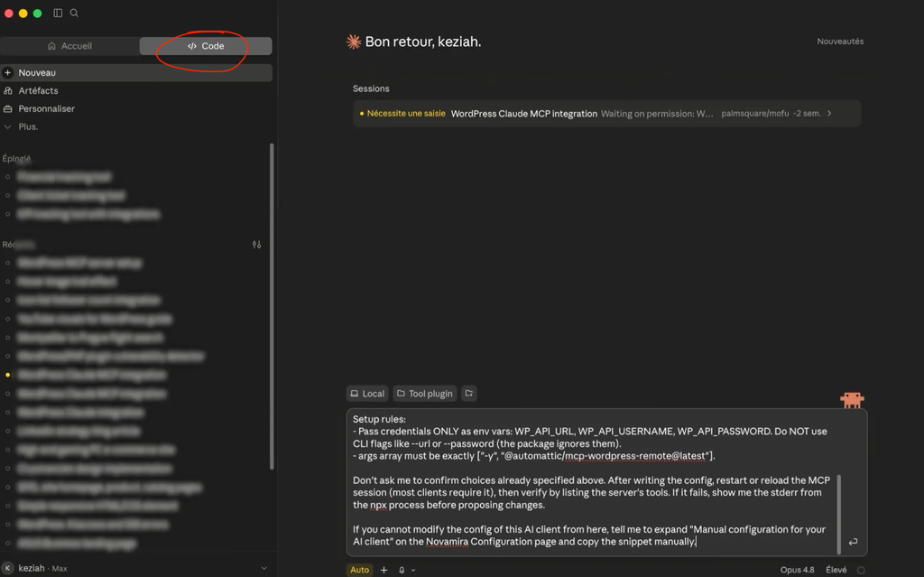Open the dropdown arrow beside the microphone

413,571
